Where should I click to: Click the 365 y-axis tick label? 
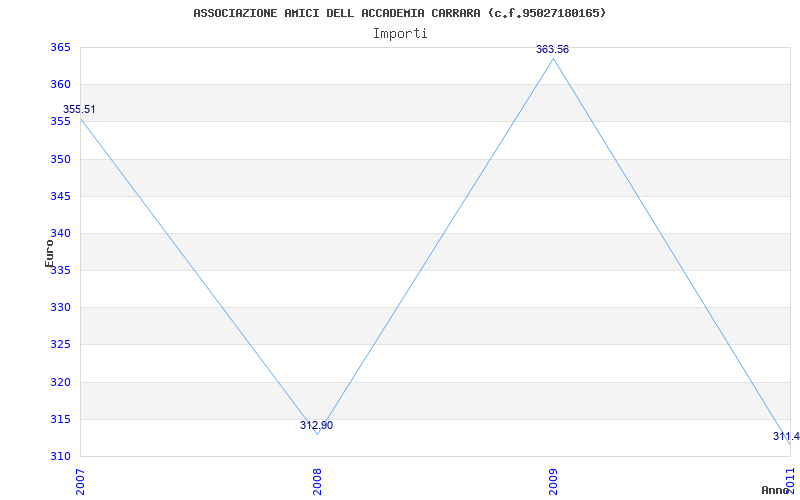click(60, 47)
